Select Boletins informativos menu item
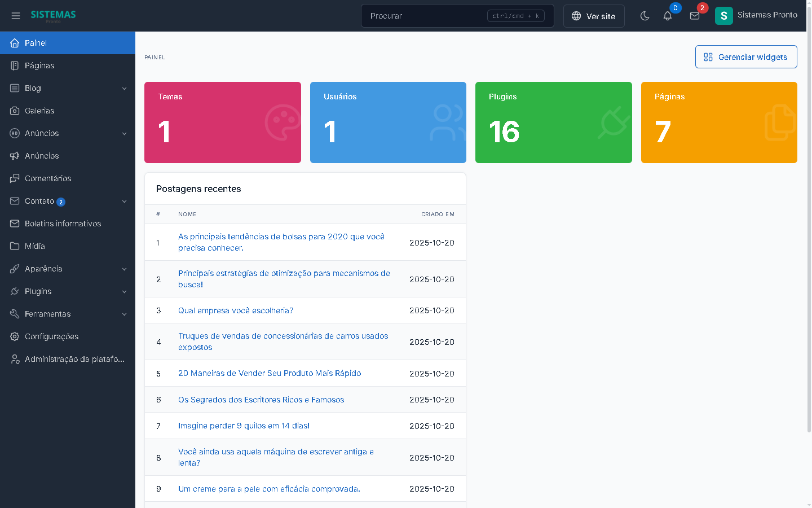The height and width of the screenshot is (508, 812). click(63, 224)
